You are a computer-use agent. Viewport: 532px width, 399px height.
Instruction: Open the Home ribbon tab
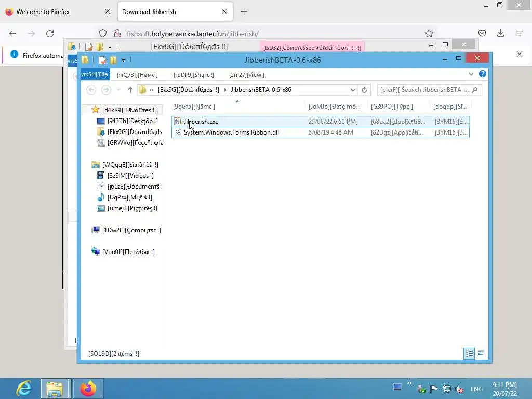pyautogui.click(x=137, y=75)
